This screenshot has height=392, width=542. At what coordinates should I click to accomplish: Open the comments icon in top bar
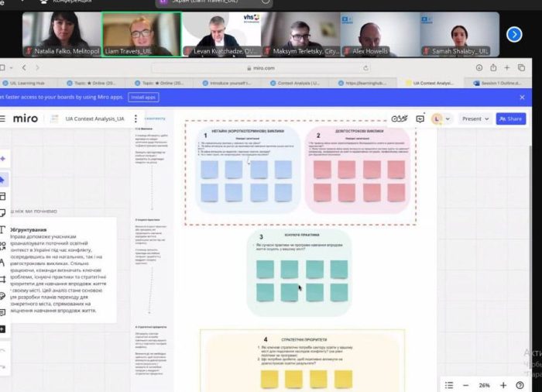pos(420,119)
